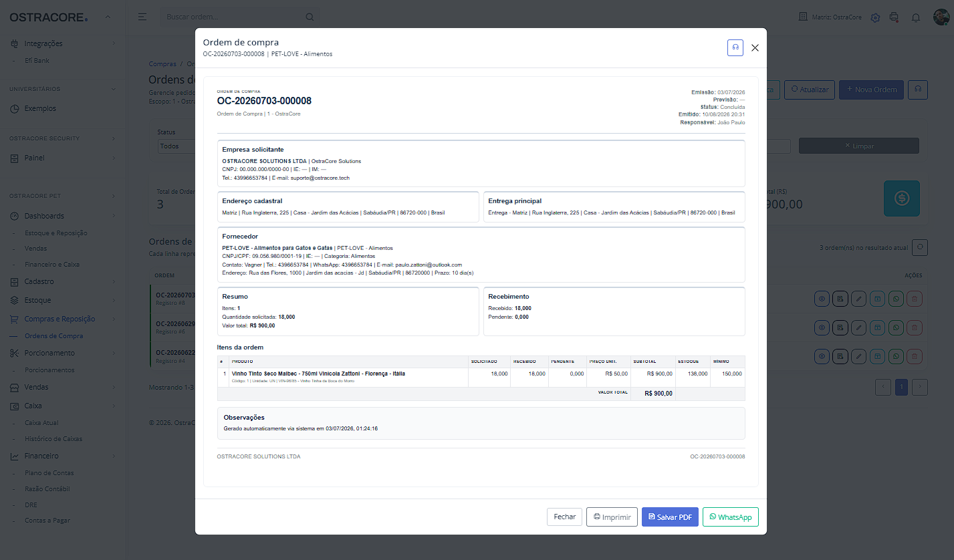The height and width of the screenshot is (560, 954).
Task: Open the settings gear in the top bar
Action: 875,17
